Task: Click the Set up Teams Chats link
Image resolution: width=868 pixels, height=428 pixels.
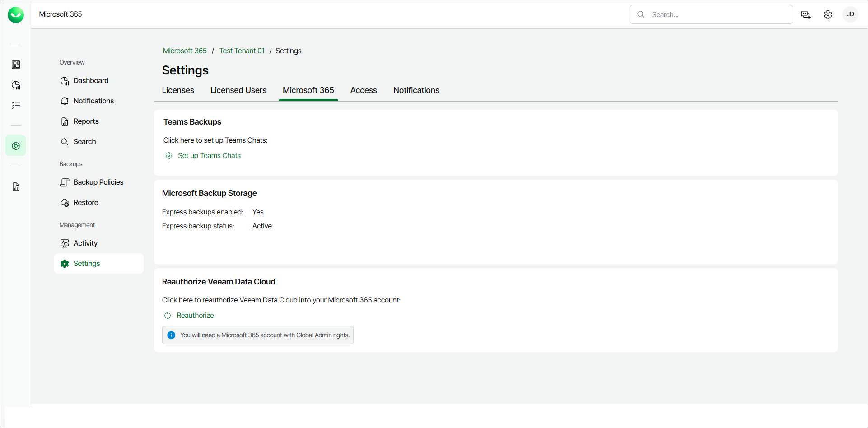Action: [209, 156]
